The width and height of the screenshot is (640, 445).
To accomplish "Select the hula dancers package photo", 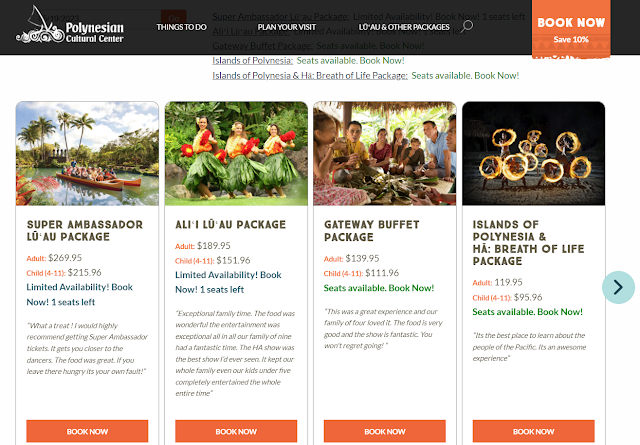I will 236,154.
